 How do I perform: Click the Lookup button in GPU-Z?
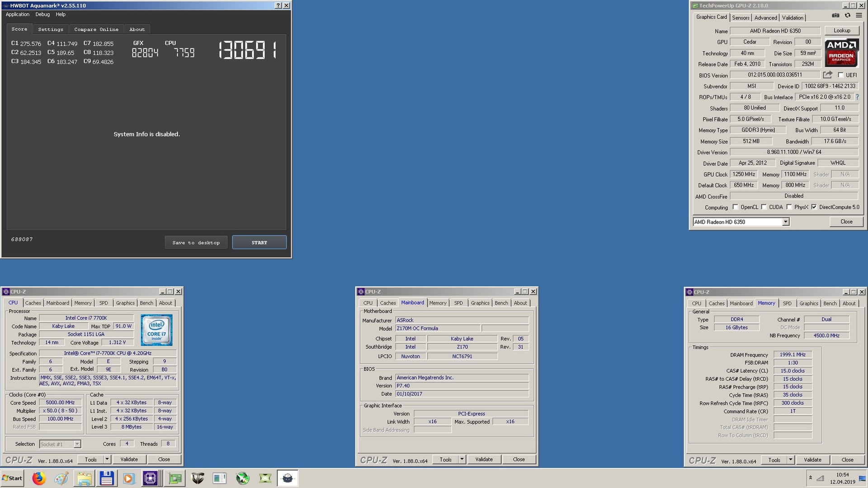(x=841, y=31)
